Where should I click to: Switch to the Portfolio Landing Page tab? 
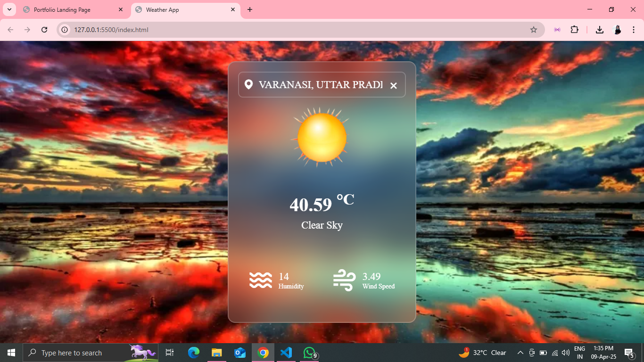coord(66,9)
